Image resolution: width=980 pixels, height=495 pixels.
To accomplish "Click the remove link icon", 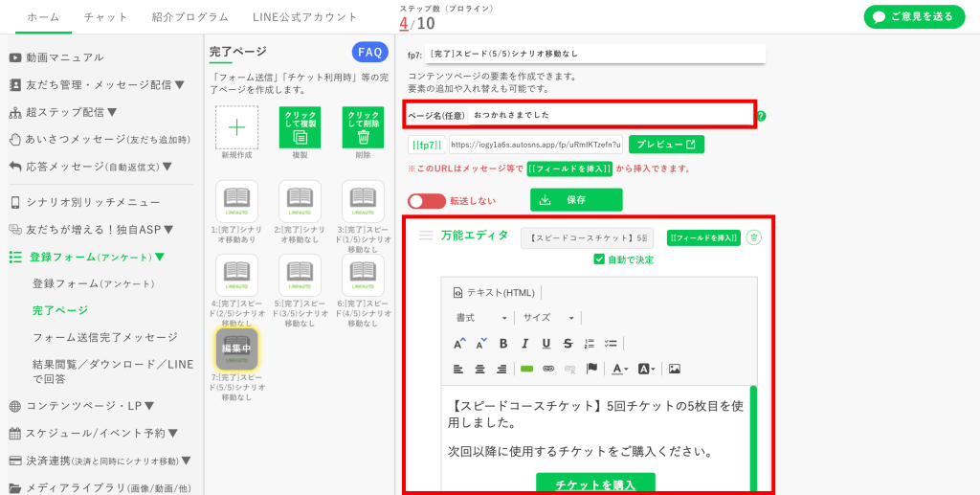I will coord(569,369).
